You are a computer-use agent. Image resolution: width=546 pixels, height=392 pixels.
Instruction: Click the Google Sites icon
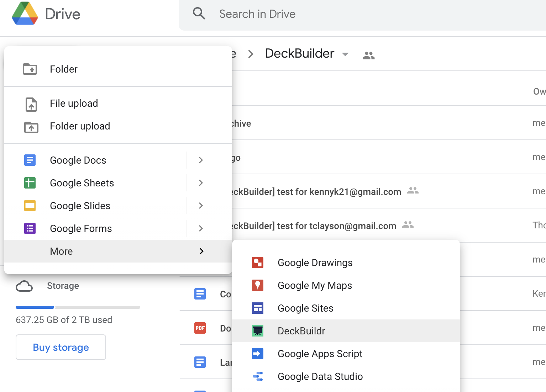point(258,308)
